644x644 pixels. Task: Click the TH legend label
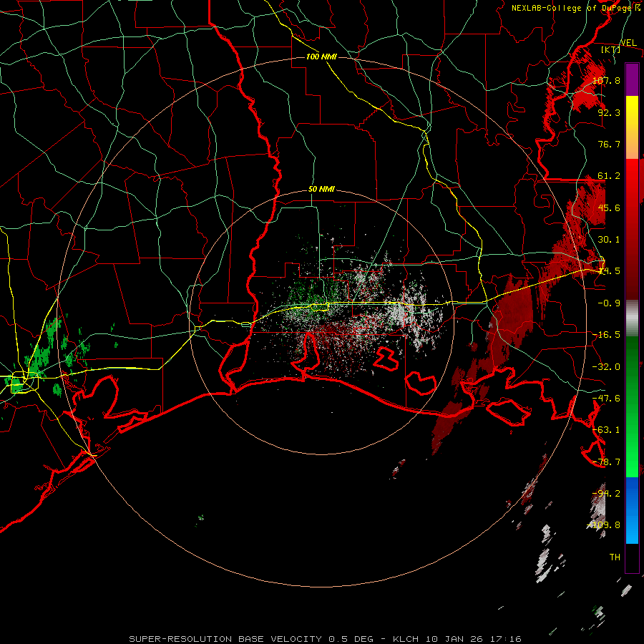615,557
